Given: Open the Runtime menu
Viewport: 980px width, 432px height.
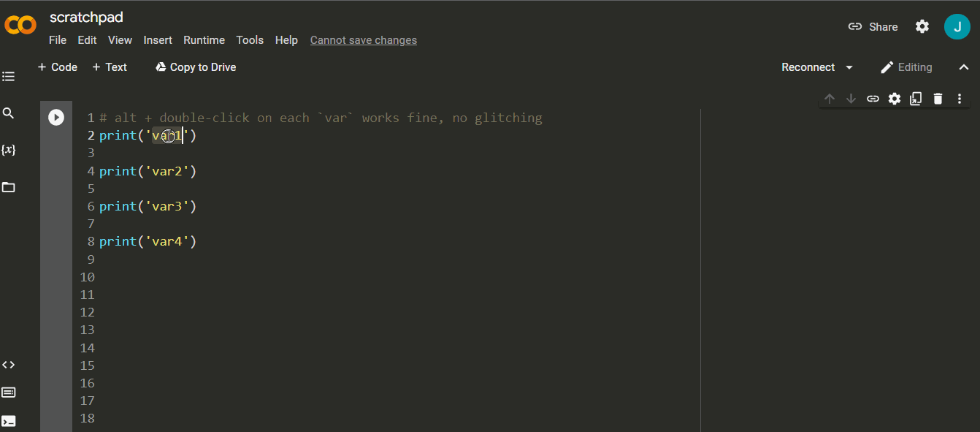Looking at the screenshot, I should tap(204, 40).
